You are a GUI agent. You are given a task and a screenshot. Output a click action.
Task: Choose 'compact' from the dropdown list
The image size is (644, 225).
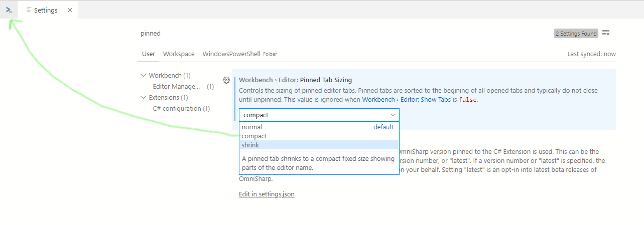(254, 136)
